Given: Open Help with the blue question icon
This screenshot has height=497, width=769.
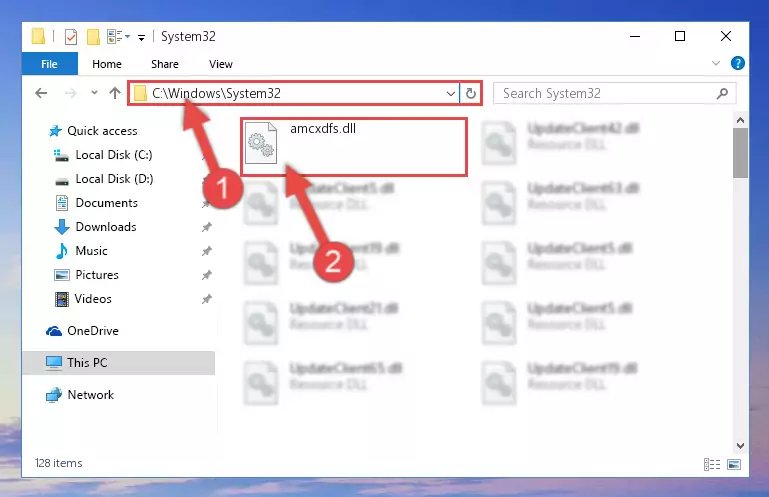Looking at the screenshot, I should 738,63.
